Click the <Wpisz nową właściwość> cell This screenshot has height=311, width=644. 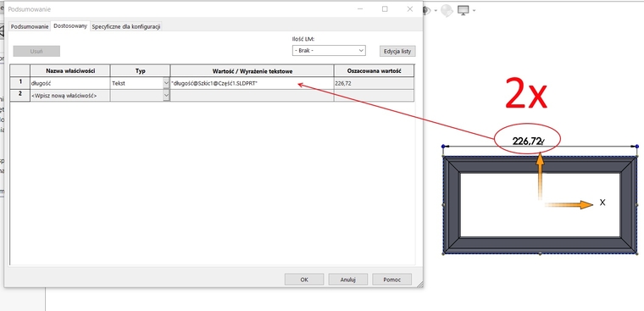[69, 95]
